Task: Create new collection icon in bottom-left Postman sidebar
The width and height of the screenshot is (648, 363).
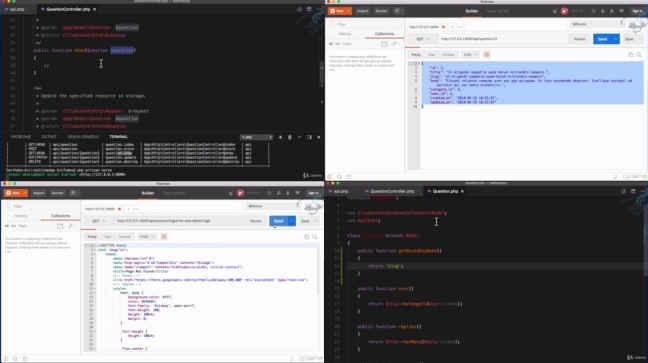Action: [60, 226]
